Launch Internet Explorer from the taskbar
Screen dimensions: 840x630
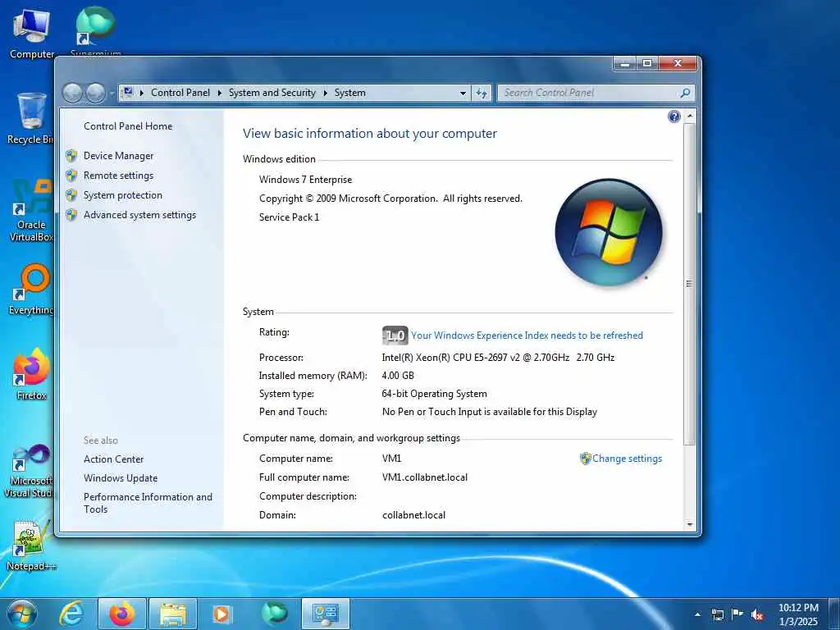71,614
